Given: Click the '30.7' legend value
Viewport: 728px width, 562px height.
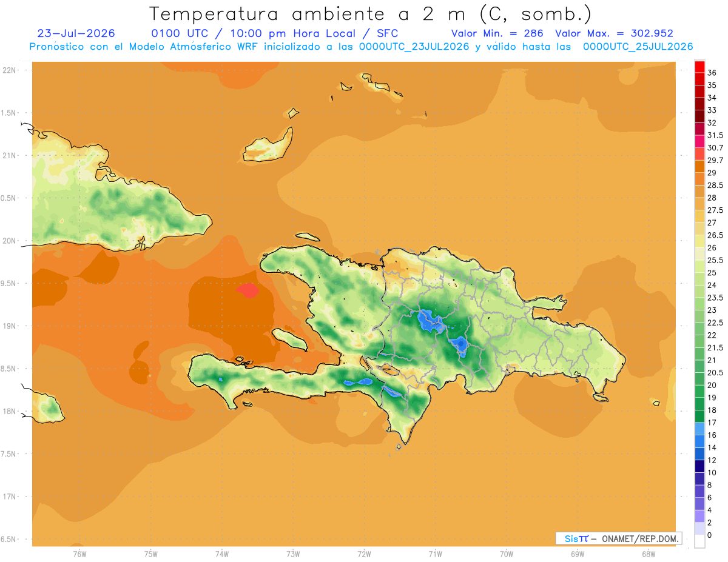Looking at the screenshot, I should point(715,148).
